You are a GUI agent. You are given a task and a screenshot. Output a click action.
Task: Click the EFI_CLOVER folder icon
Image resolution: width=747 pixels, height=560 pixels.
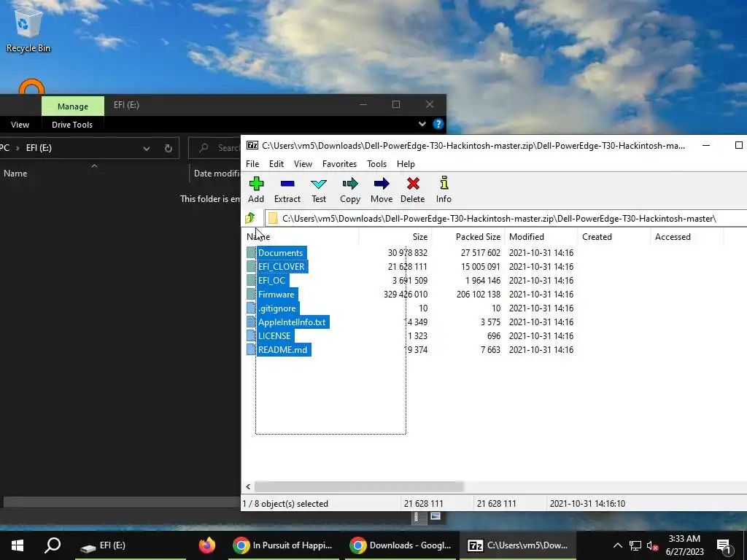tap(251, 267)
